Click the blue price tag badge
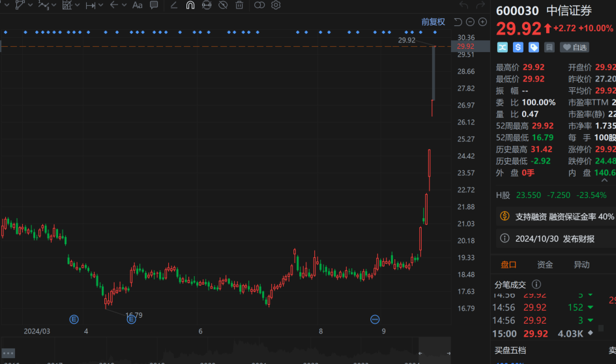The image size is (616, 364). (533, 48)
